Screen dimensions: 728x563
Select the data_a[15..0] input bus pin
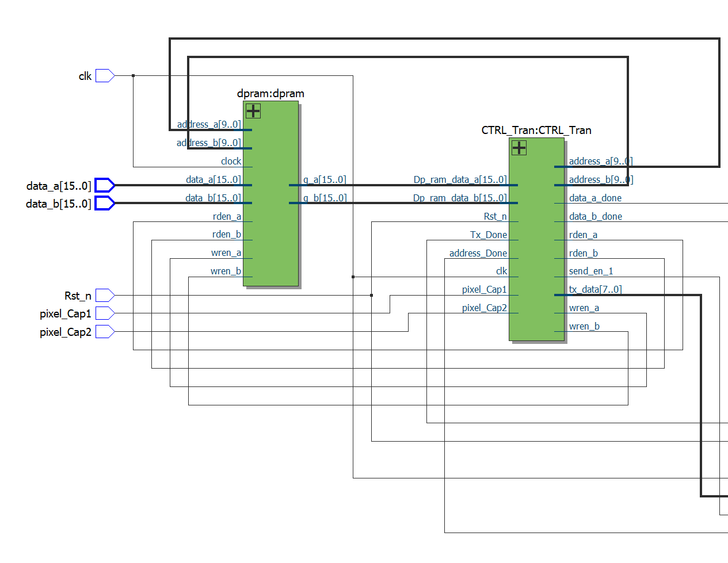[105, 185]
